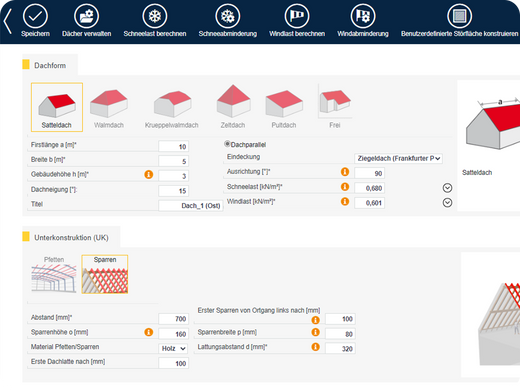The width and height of the screenshot is (520, 390).
Task: Open the Eindeckung Ziegeldach dropdown
Action: point(398,158)
